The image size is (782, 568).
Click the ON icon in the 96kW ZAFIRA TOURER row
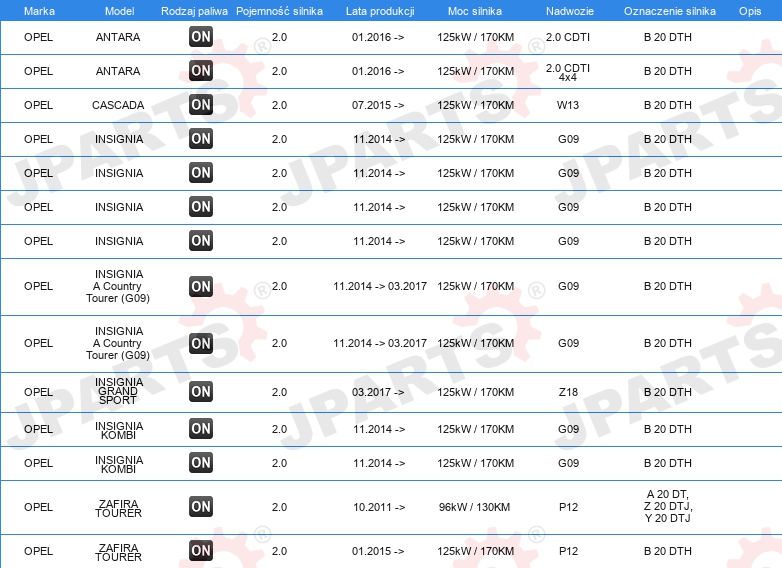(201, 507)
